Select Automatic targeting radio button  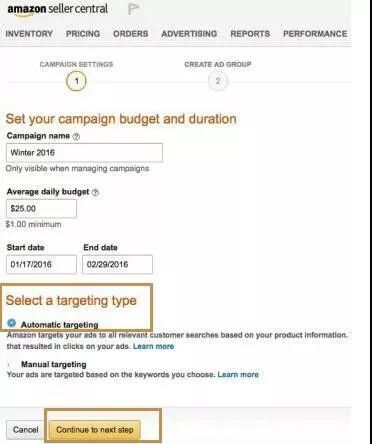[12, 323]
